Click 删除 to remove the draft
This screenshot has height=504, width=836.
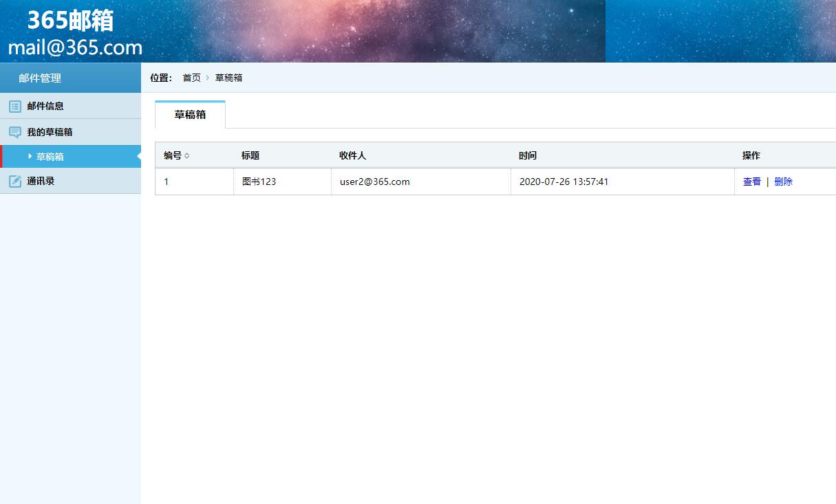click(x=782, y=182)
